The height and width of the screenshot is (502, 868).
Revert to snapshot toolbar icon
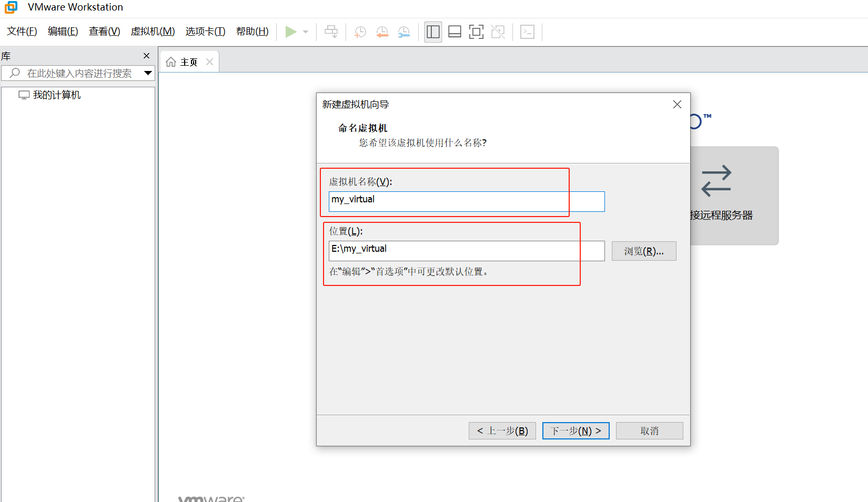point(382,32)
